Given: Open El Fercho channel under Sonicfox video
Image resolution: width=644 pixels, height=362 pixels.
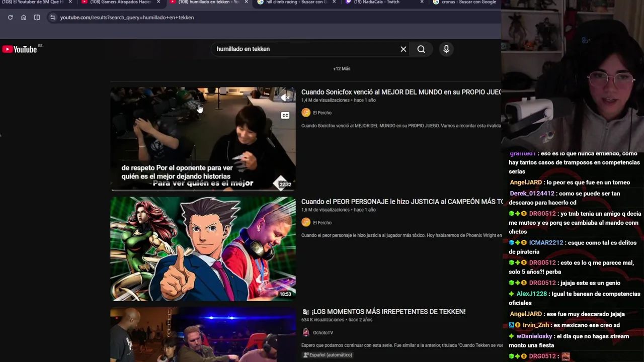Looking at the screenshot, I should coord(322,113).
